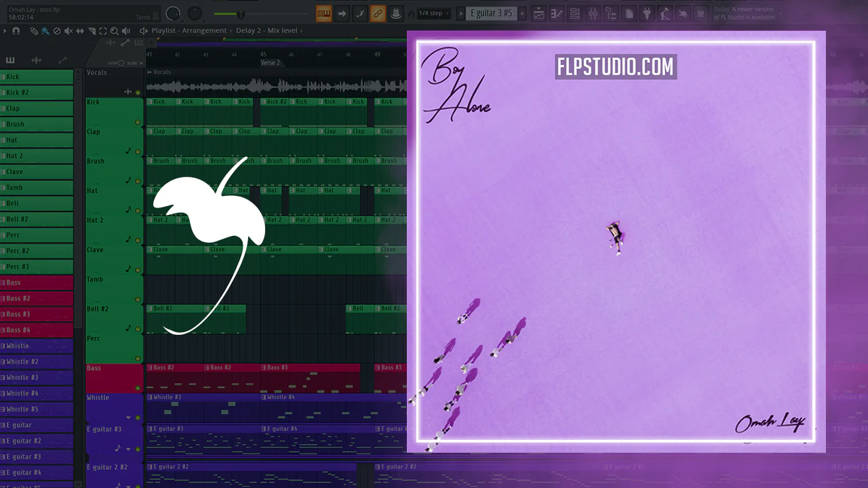Toggle the orange link multilink button

pos(378,13)
